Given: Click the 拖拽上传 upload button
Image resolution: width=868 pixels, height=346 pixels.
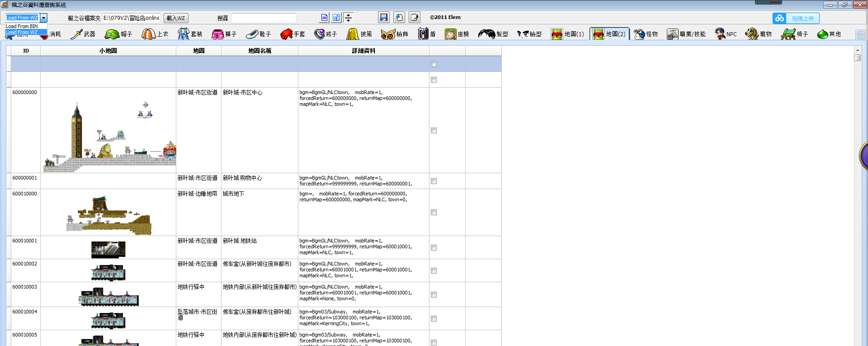Looking at the screenshot, I should [x=802, y=18].
